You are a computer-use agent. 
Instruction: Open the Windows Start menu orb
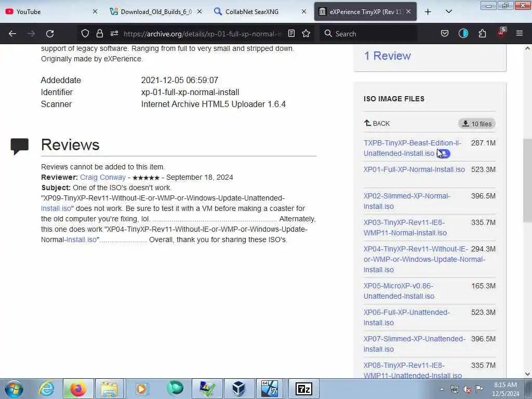[14, 389]
